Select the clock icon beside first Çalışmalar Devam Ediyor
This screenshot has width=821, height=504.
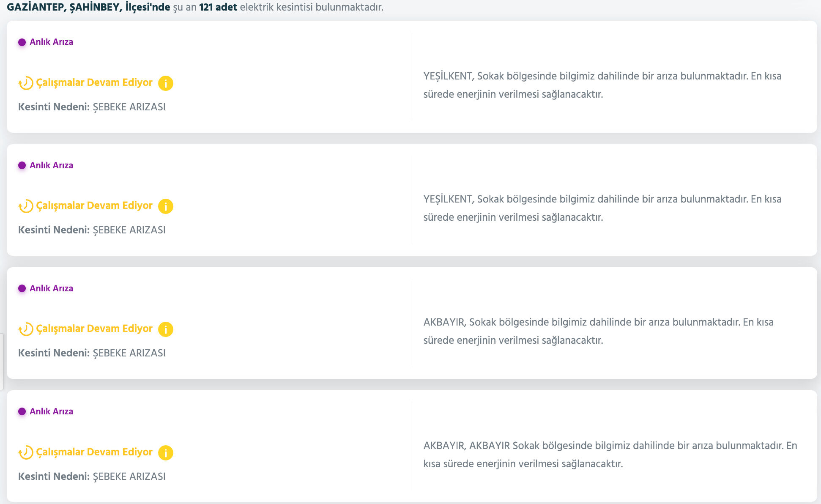25,82
